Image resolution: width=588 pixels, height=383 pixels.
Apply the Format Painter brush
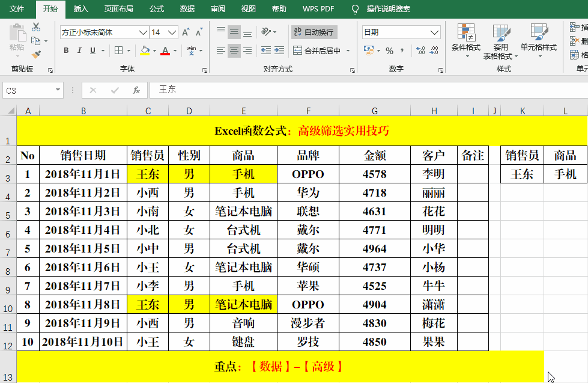coord(37,53)
